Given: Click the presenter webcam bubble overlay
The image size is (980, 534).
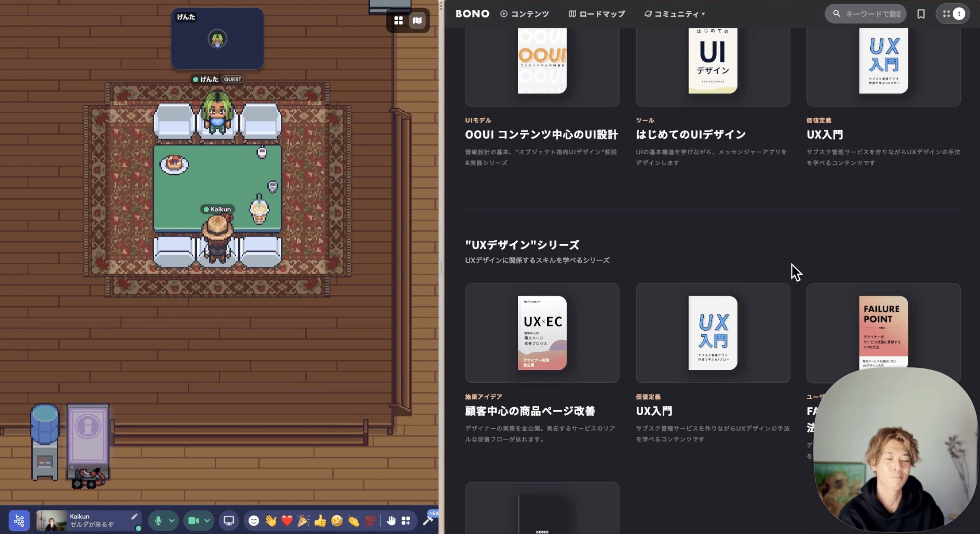Looking at the screenshot, I should pyautogui.click(x=896, y=450).
